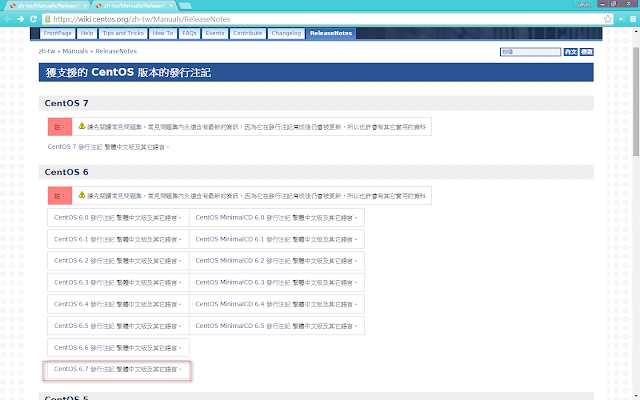Click the wiki search input field
The width and height of the screenshot is (640, 400).
530,52
